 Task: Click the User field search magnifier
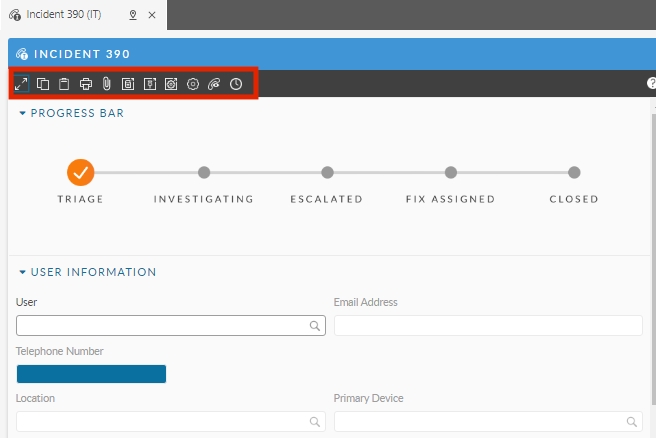pyautogui.click(x=314, y=326)
